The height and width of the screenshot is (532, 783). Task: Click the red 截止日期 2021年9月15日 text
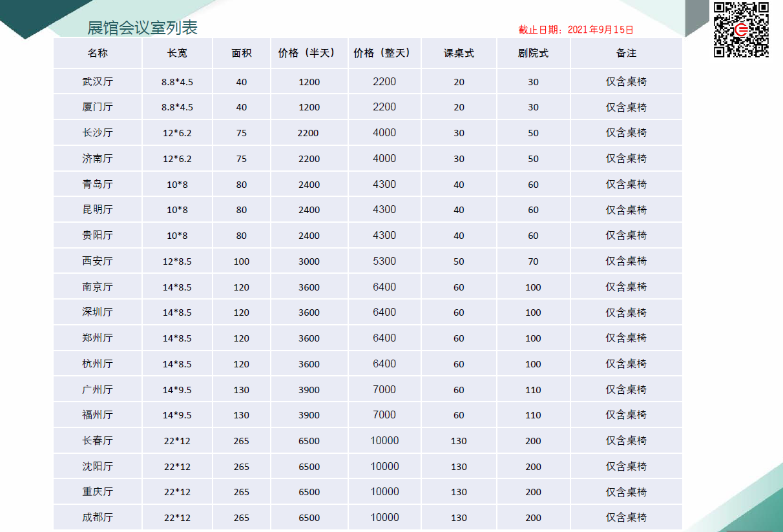pos(576,30)
